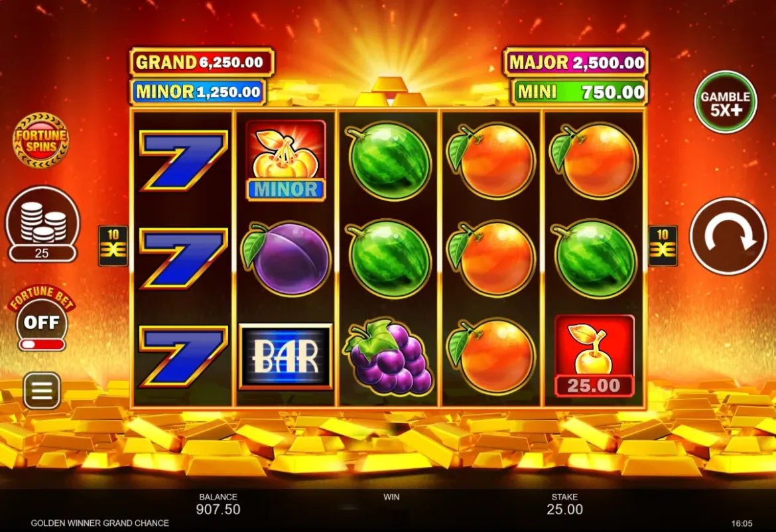This screenshot has height=532, width=776.
Task: Click the purple plum symbol
Action: click(286, 259)
